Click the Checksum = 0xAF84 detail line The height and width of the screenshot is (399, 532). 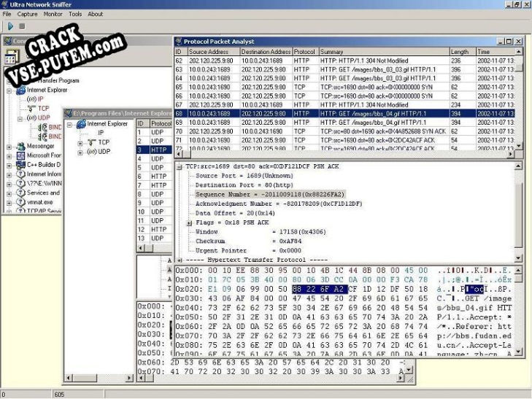pyautogui.click(x=248, y=241)
